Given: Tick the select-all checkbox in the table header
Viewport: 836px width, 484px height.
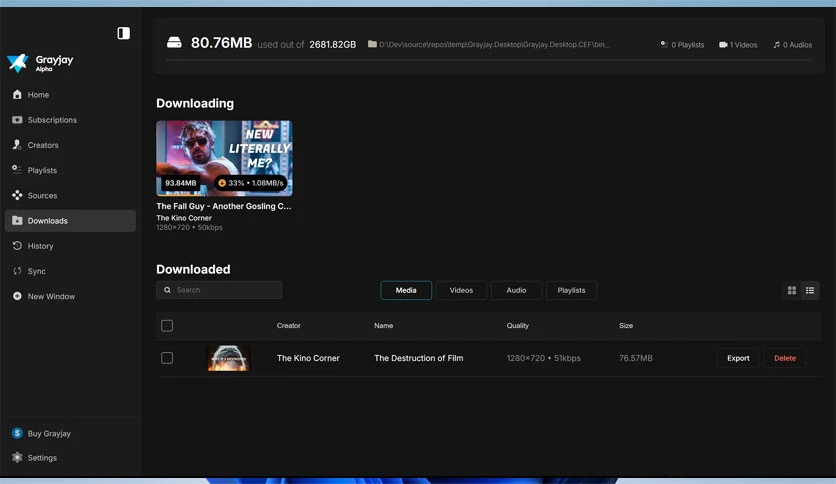Looking at the screenshot, I should (167, 326).
